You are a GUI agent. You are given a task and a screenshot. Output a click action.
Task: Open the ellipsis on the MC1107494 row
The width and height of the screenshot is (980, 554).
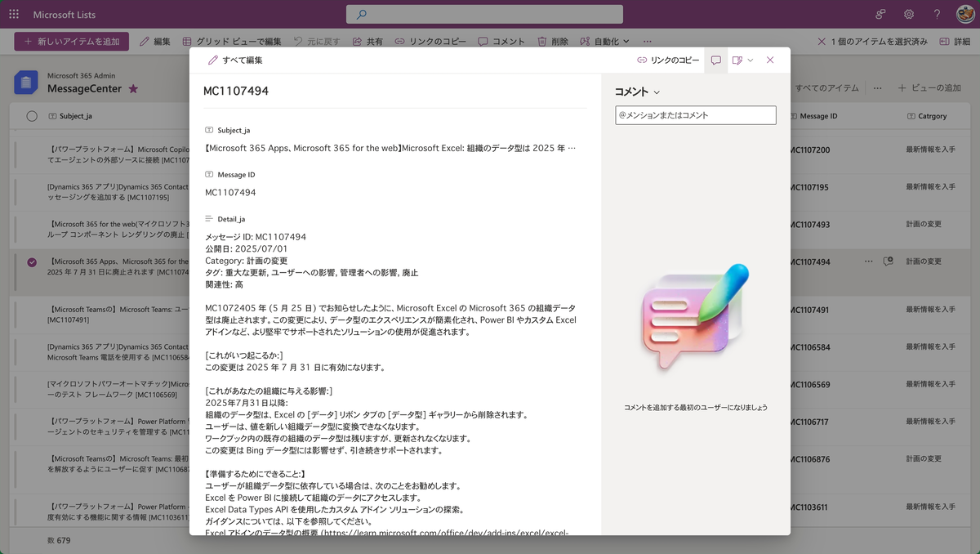click(870, 261)
